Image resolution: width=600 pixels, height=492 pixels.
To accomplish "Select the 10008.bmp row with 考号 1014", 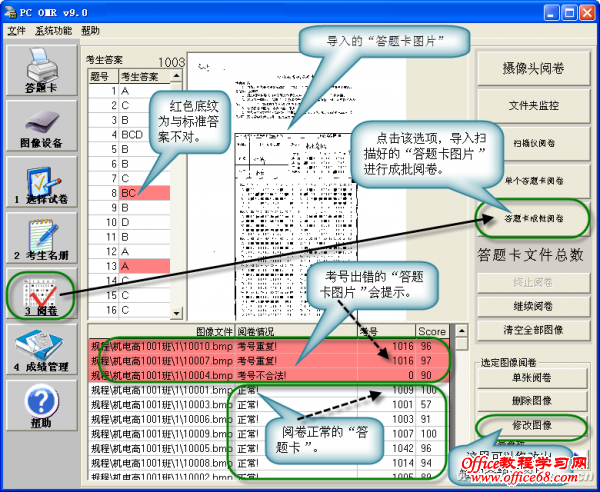I will [269, 463].
